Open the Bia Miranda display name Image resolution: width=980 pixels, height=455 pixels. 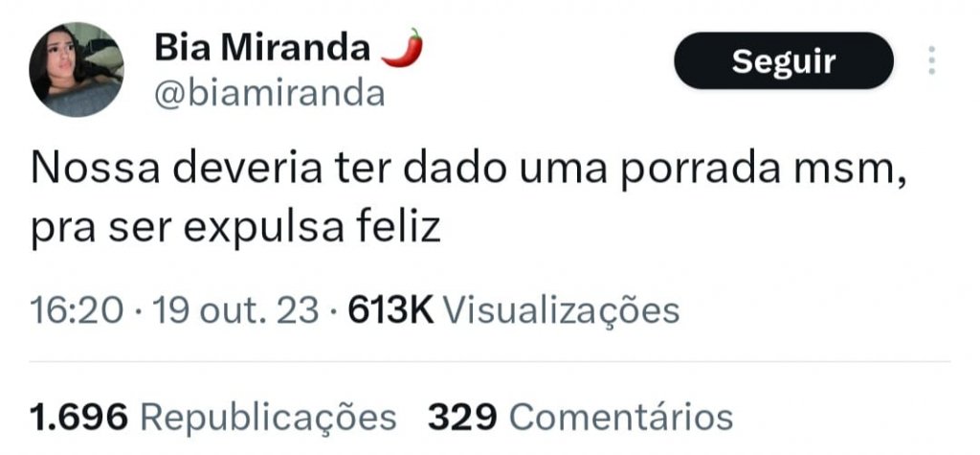pos(262,47)
